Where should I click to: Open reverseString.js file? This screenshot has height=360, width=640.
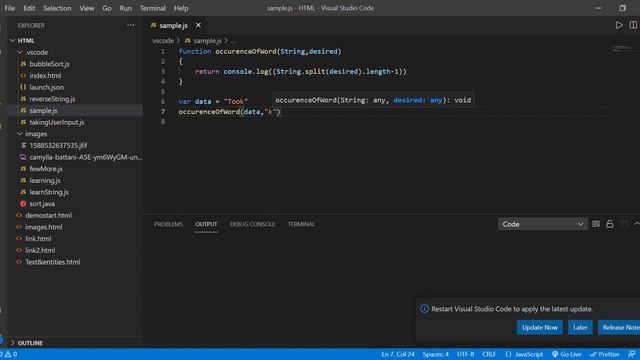point(52,99)
